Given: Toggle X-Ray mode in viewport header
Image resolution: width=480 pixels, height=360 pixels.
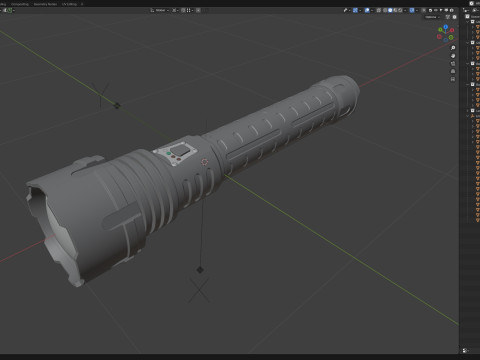Looking at the screenshot, I should tap(379, 10).
